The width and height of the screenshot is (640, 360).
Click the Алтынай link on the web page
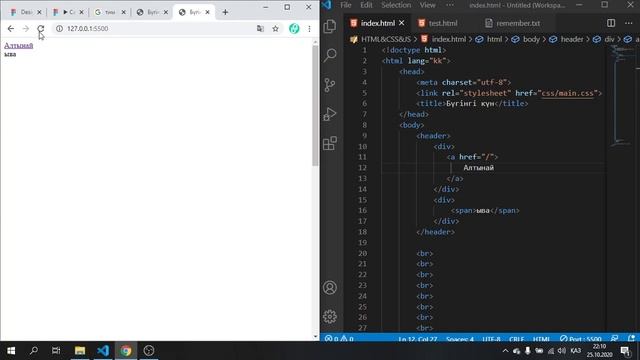point(18,45)
